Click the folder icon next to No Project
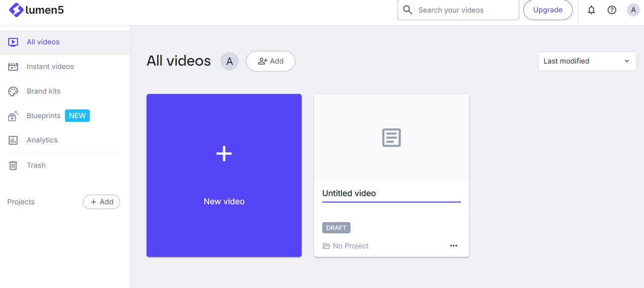644x288 pixels. [326, 246]
